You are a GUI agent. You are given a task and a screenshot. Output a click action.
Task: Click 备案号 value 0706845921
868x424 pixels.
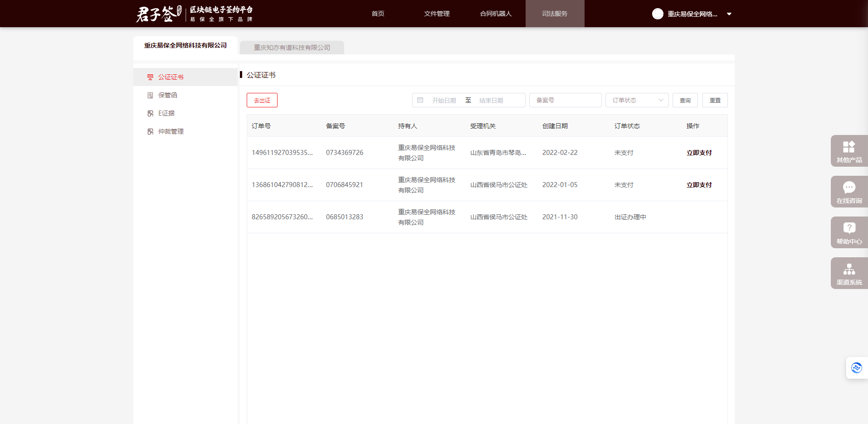pos(345,185)
